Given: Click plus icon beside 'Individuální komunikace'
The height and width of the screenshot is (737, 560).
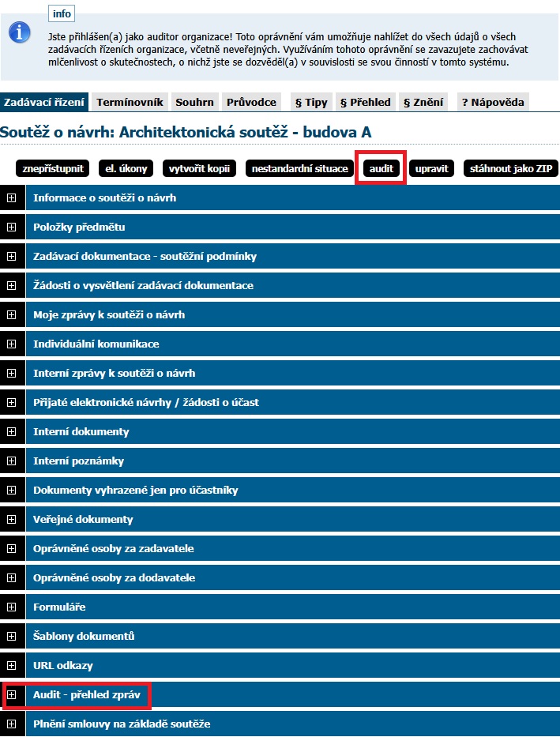Looking at the screenshot, I should 12,344.
